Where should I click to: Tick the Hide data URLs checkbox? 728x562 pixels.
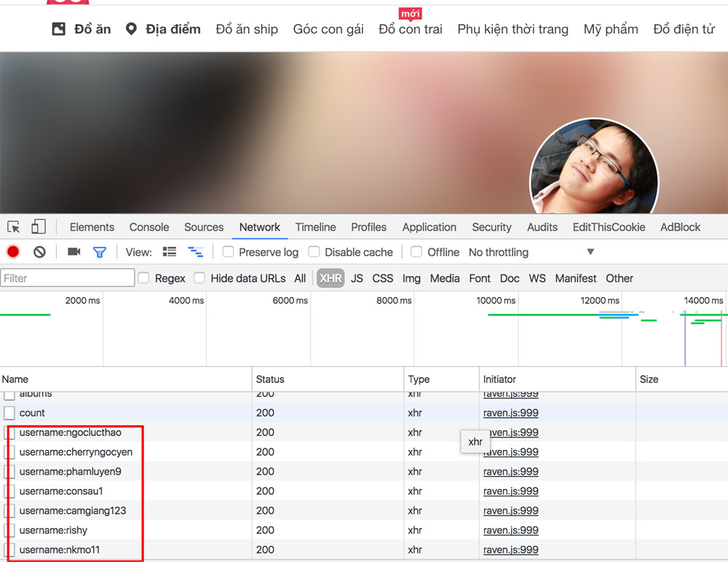coord(199,278)
